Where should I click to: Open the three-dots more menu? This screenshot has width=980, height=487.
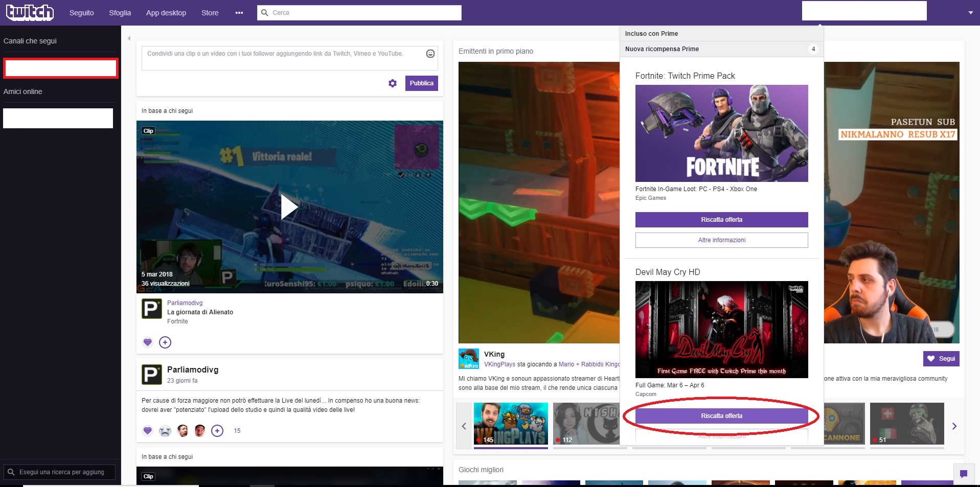[x=239, y=13]
